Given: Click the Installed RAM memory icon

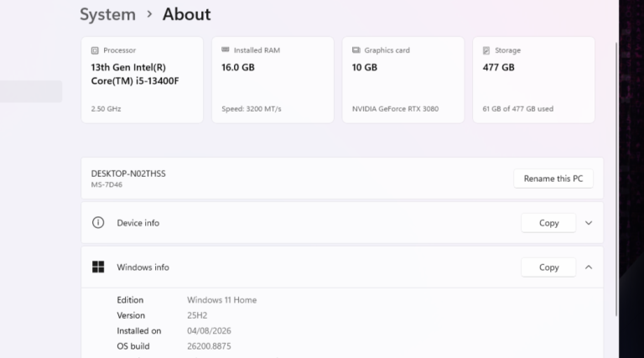Looking at the screenshot, I should (225, 49).
